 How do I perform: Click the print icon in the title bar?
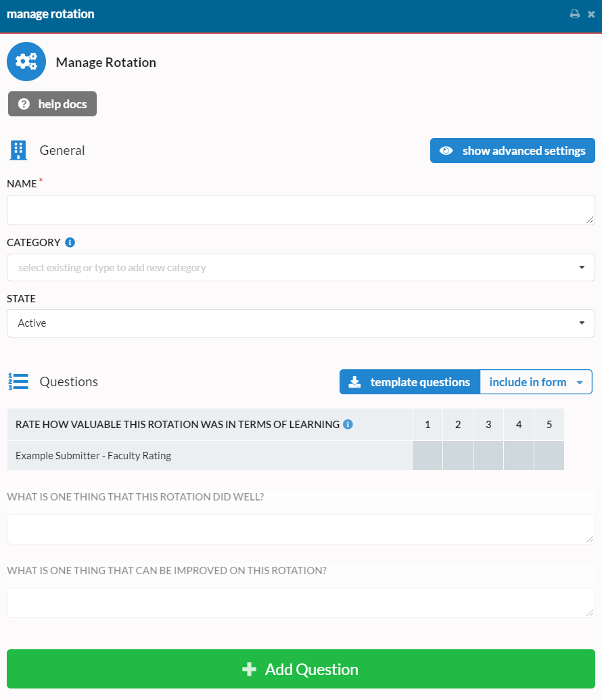pos(574,13)
